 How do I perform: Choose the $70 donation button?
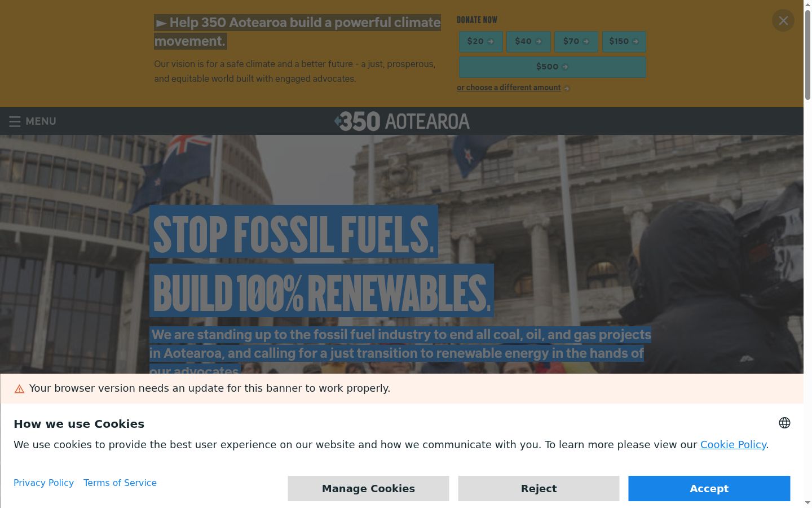[576, 42]
